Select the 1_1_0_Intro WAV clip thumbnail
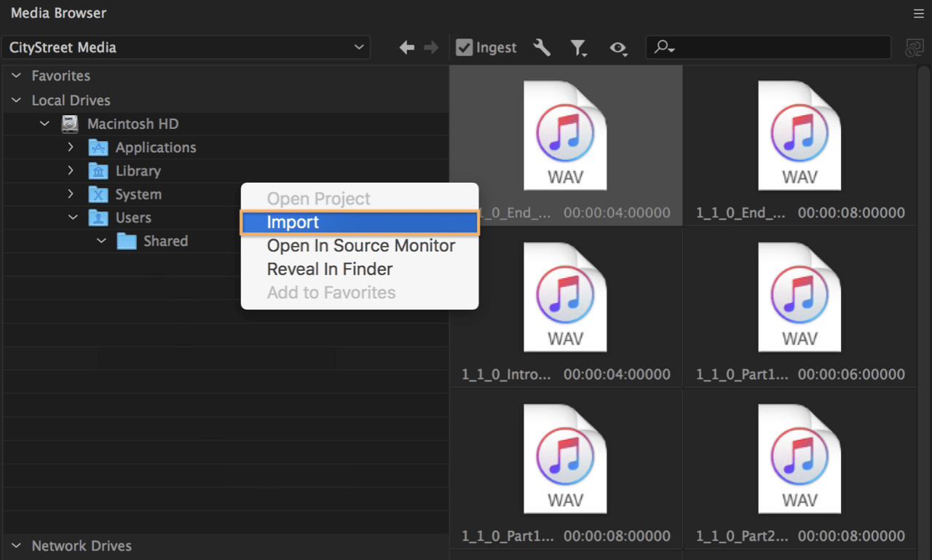The image size is (932, 560). [565, 296]
